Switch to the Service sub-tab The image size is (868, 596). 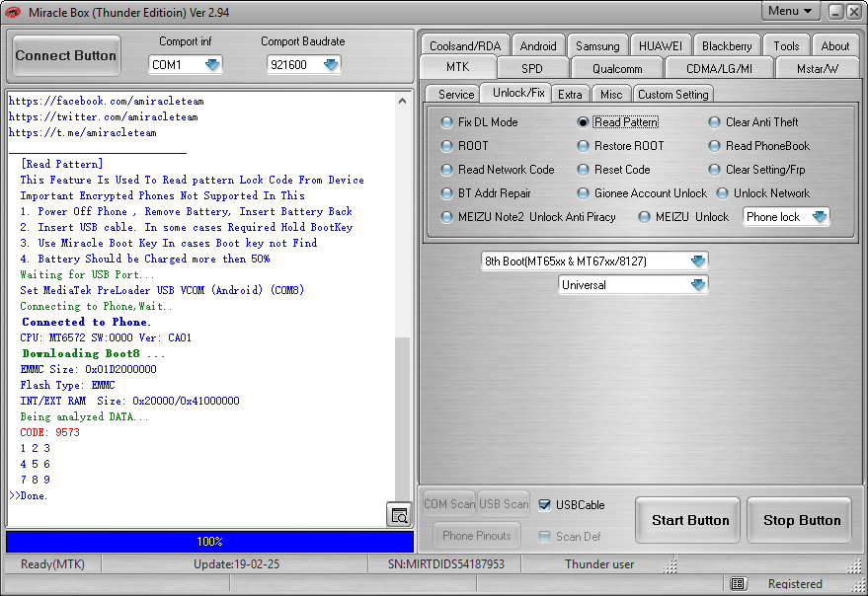point(456,95)
